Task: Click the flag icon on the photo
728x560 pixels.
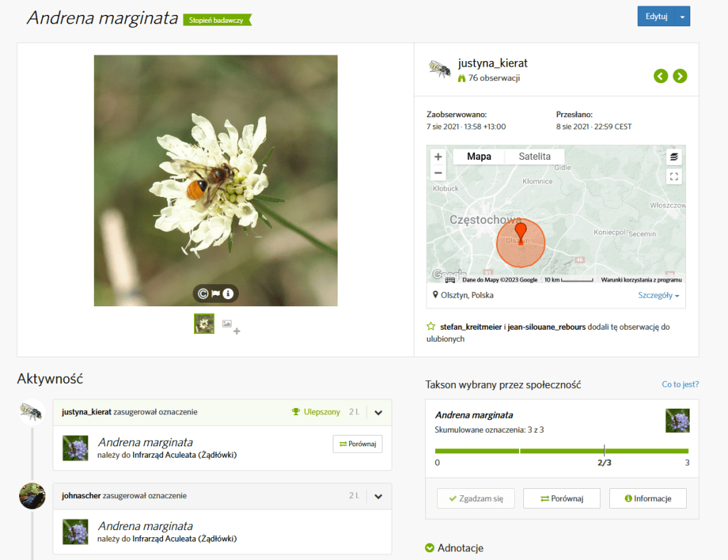Action: (215, 294)
